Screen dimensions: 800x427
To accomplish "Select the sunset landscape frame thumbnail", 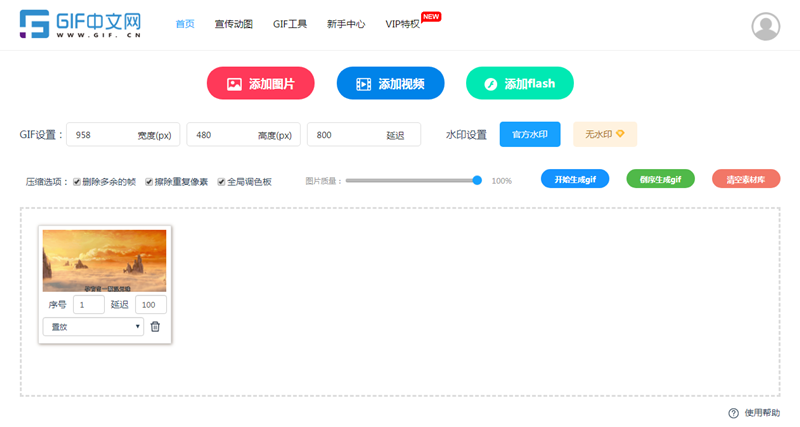I will click(105, 261).
